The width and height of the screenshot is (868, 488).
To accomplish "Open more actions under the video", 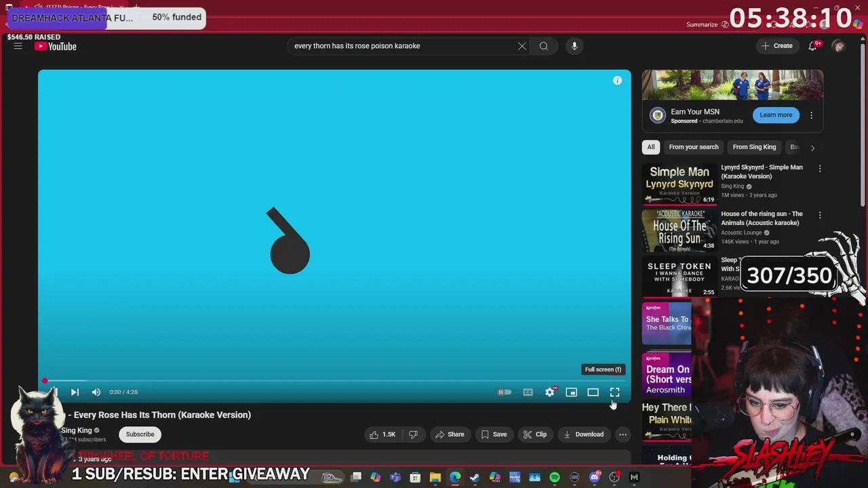I will click(x=623, y=434).
